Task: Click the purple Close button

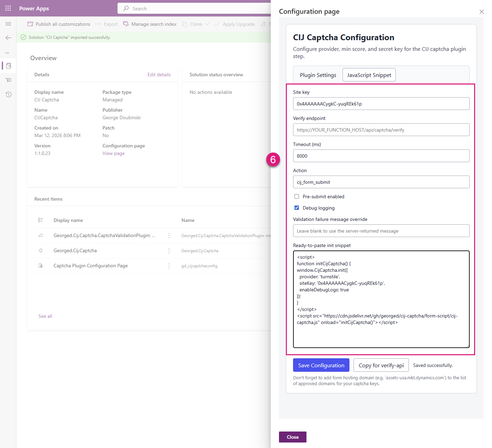Action: pyautogui.click(x=293, y=437)
